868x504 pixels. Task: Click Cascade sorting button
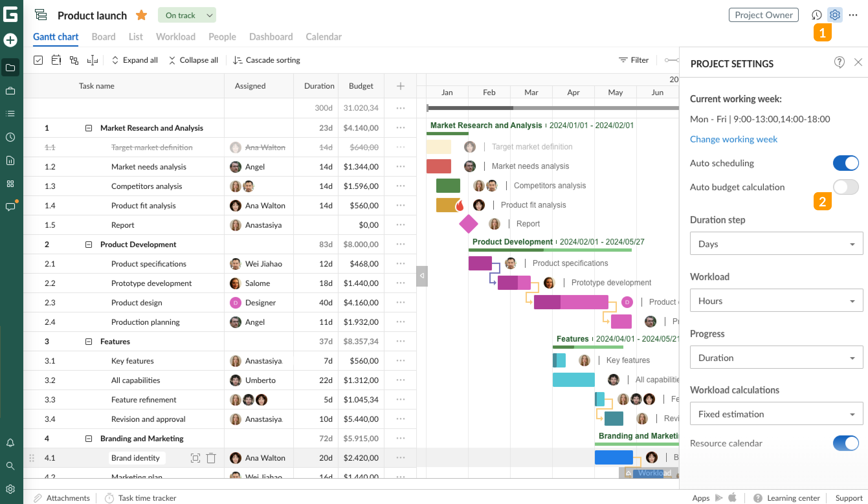(x=266, y=60)
